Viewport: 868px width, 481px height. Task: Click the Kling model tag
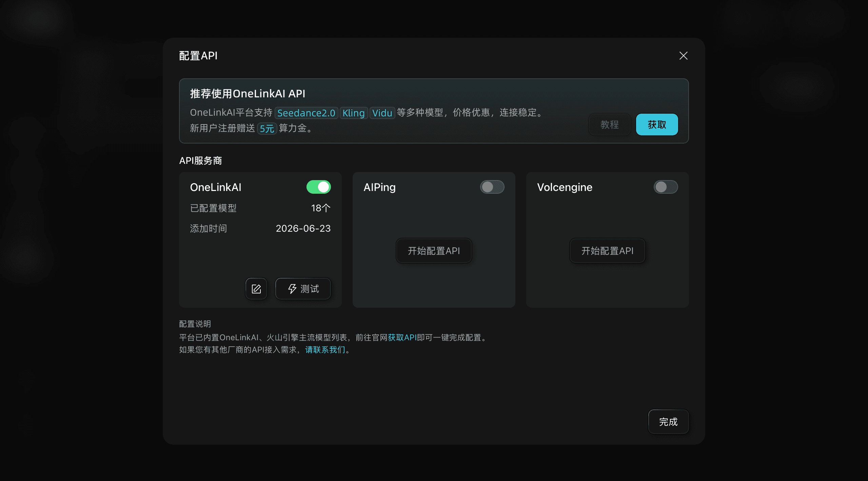pyautogui.click(x=354, y=113)
